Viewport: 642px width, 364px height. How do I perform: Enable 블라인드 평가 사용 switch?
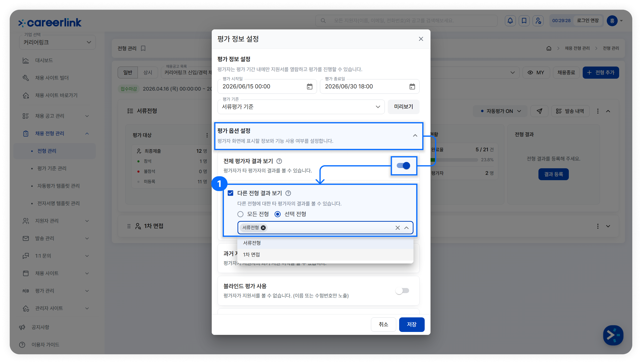[x=402, y=290]
